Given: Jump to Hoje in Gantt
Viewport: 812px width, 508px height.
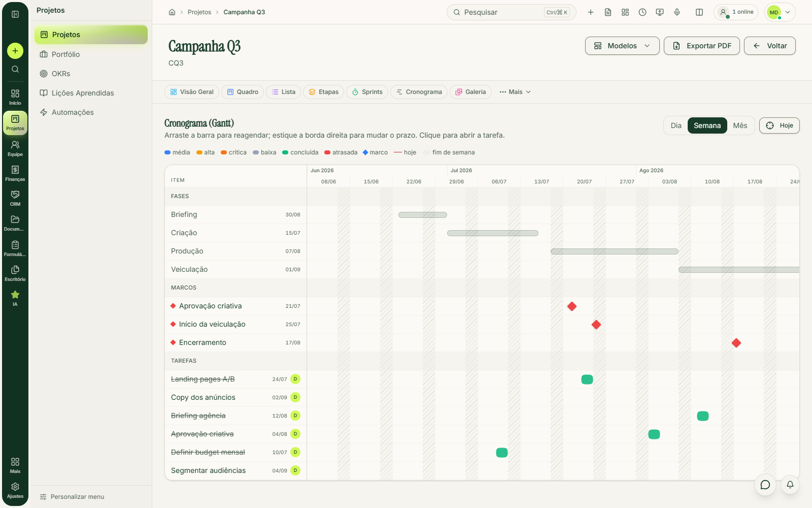Looking at the screenshot, I should pos(780,125).
